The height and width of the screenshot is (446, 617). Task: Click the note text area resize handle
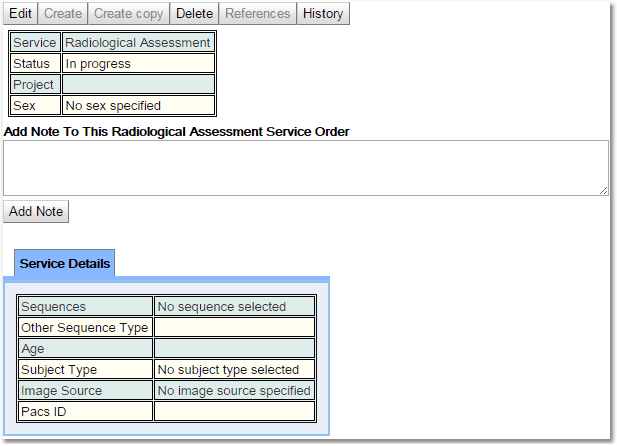click(x=603, y=190)
